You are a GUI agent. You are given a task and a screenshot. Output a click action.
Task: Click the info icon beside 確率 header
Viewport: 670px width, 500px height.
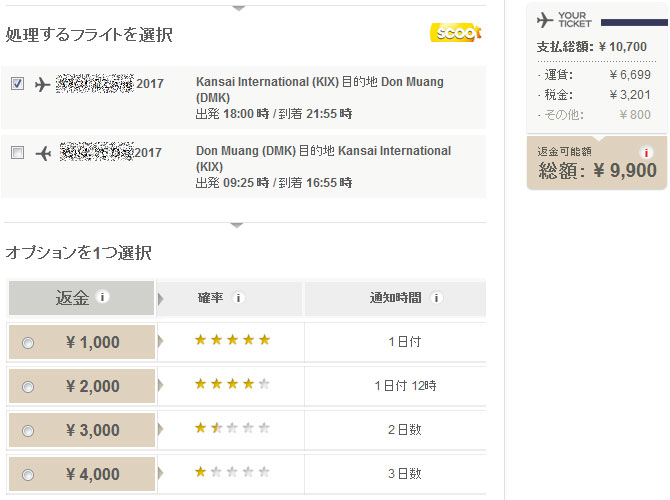point(238,298)
